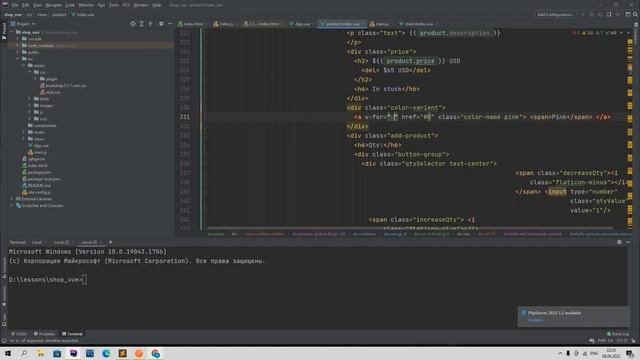Switch to PhpStorm in taskbar
This screenshot has height=360, width=640.
pyautogui.click(x=73, y=353)
